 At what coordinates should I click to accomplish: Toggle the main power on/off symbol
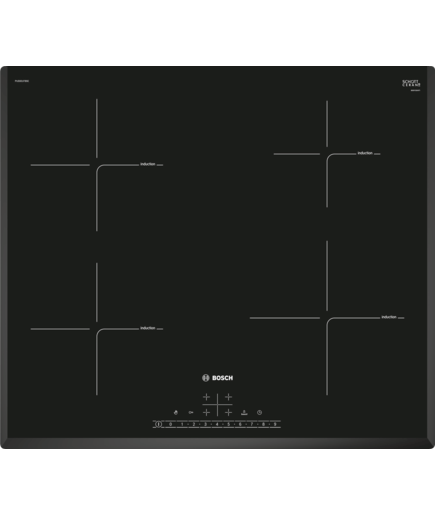158,424
